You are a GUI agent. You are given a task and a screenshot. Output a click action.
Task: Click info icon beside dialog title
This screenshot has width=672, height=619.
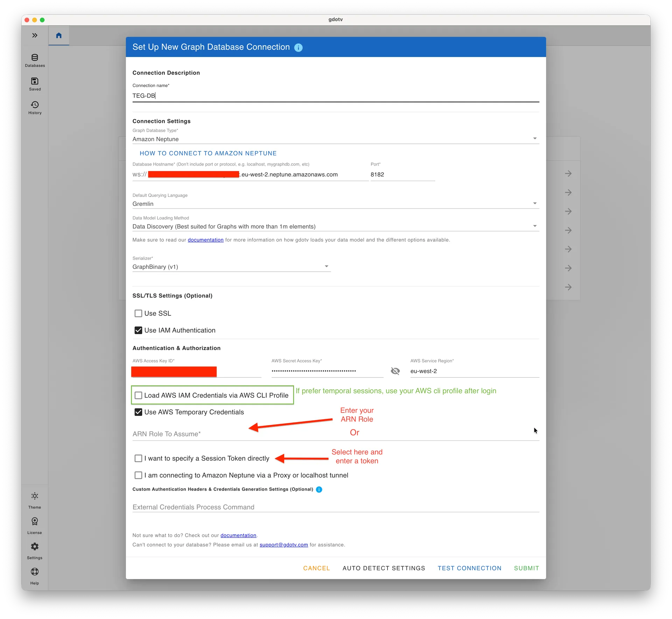(x=298, y=48)
